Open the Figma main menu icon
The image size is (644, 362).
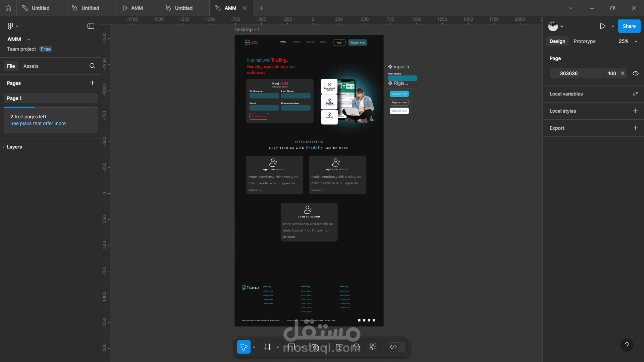[x=11, y=26]
